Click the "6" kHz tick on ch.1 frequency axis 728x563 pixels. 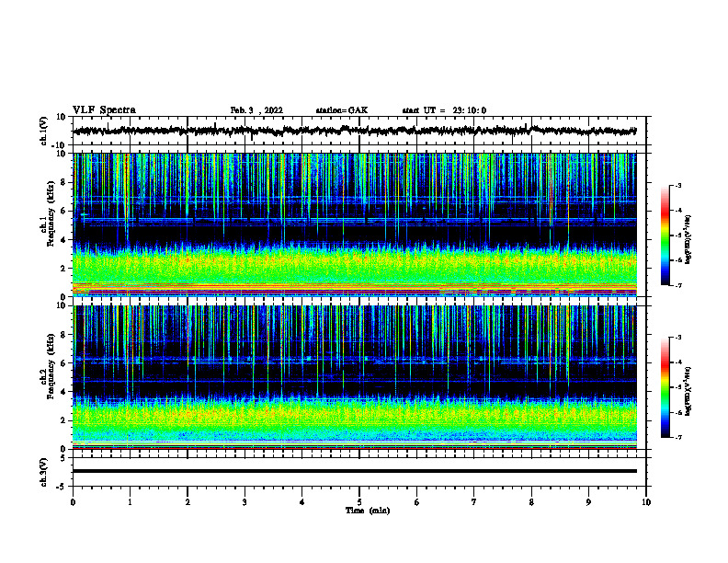point(63,211)
